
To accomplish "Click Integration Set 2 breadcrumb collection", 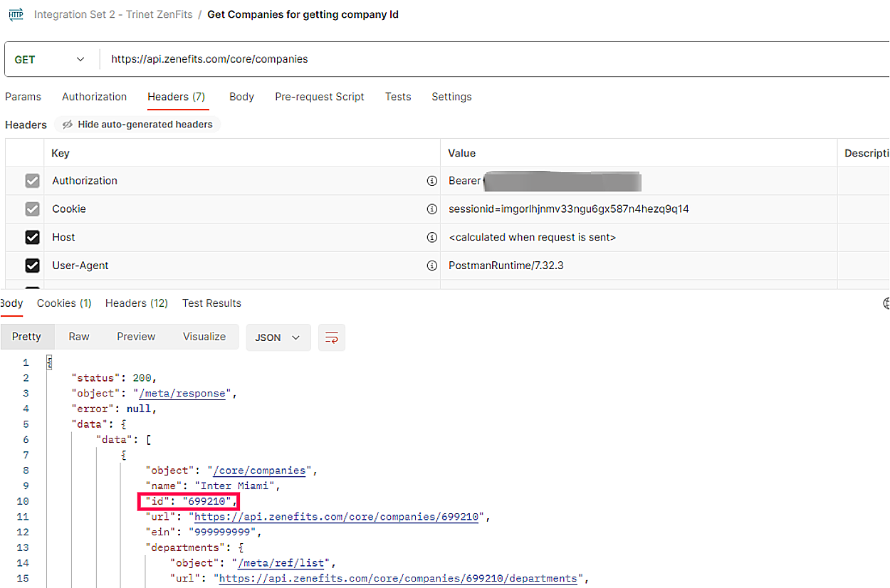I will click(x=113, y=14).
